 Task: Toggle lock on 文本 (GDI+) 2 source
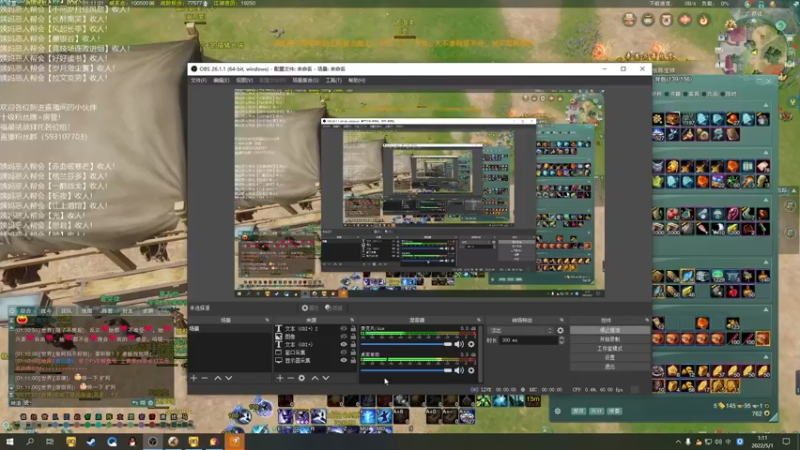coord(353,329)
